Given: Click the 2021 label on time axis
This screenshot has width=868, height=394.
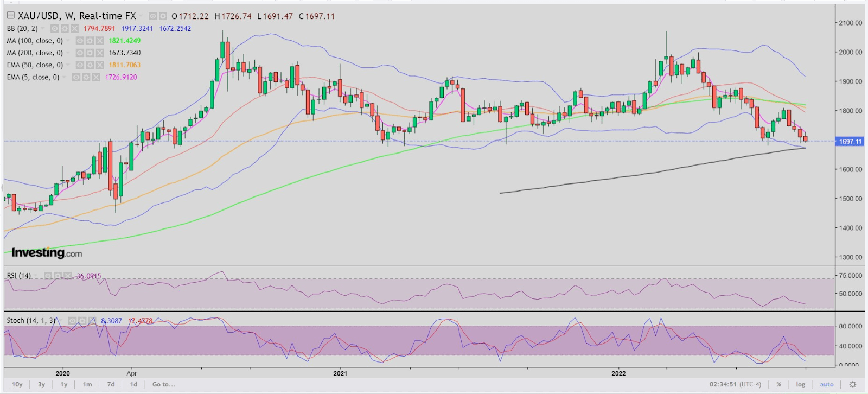Looking at the screenshot, I should click(340, 373).
